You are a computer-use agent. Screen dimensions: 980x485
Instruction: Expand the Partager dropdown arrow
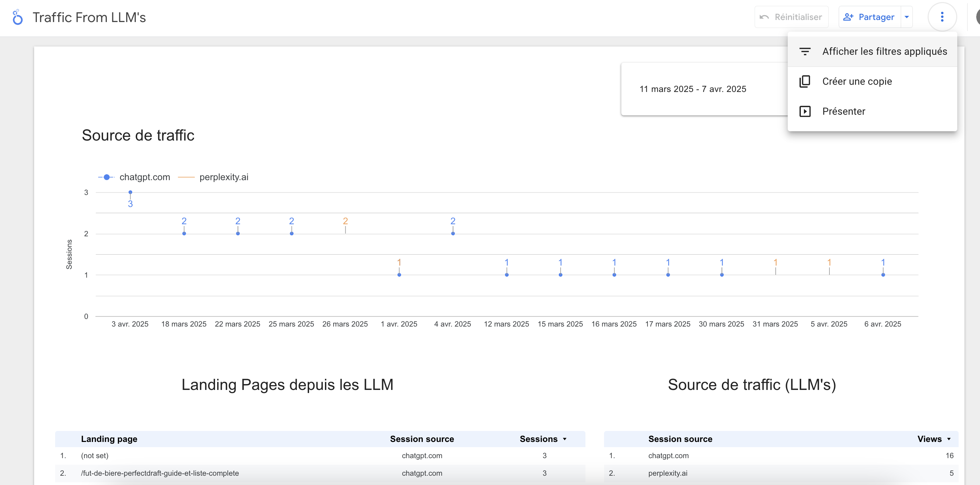[907, 17]
